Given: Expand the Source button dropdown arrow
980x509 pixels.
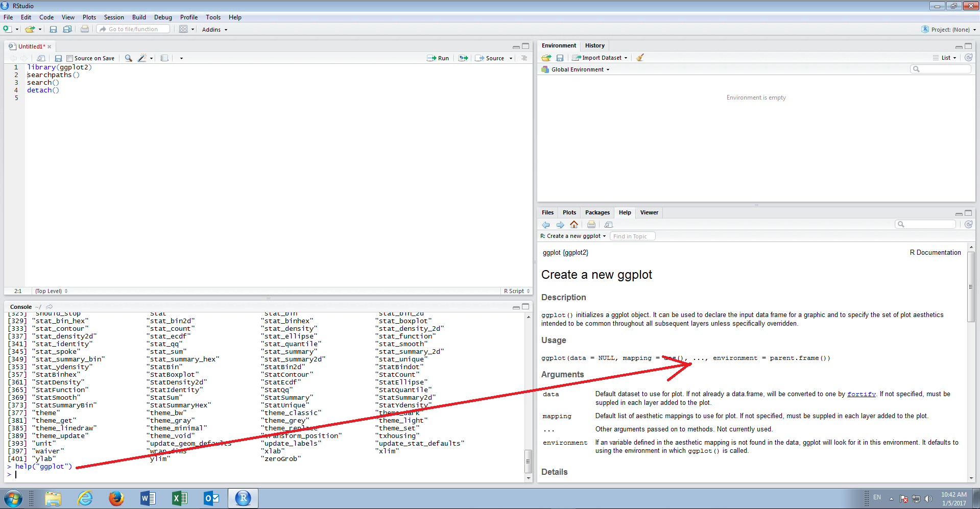Looking at the screenshot, I should 511,58.
